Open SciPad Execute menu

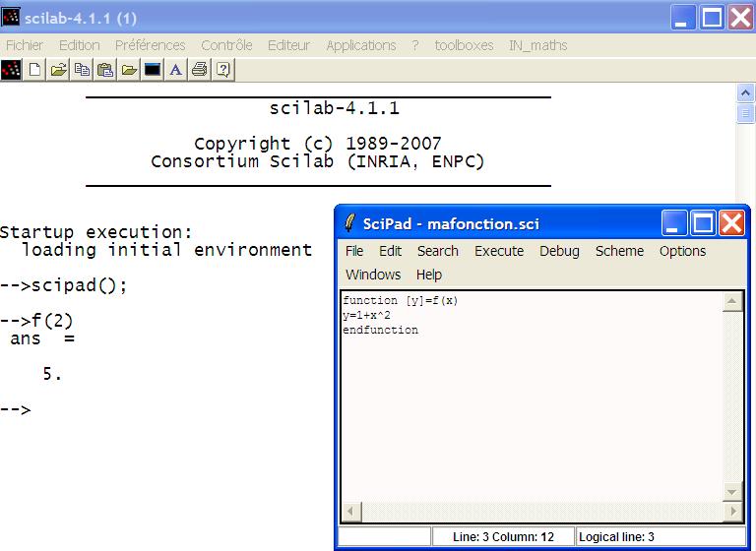click(499, 251)
